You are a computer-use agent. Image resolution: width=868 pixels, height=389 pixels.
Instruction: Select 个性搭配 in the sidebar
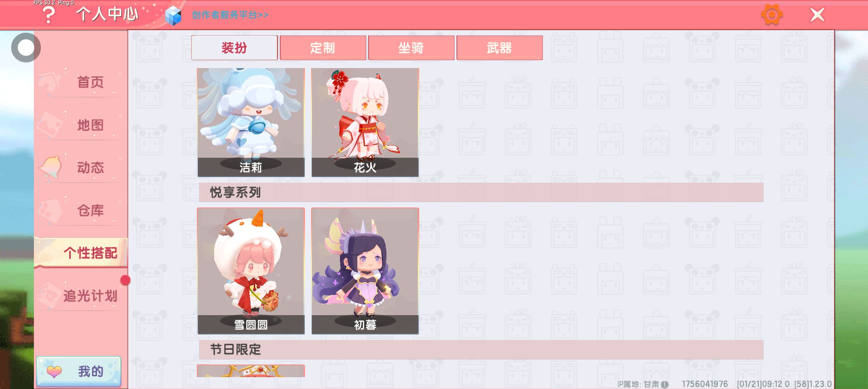(81, 253)
